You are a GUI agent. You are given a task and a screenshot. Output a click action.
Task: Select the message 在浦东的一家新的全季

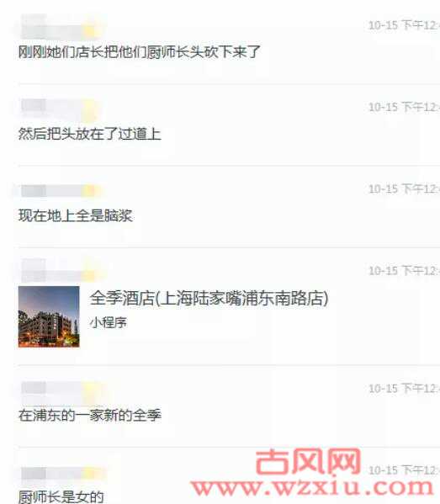90,415
